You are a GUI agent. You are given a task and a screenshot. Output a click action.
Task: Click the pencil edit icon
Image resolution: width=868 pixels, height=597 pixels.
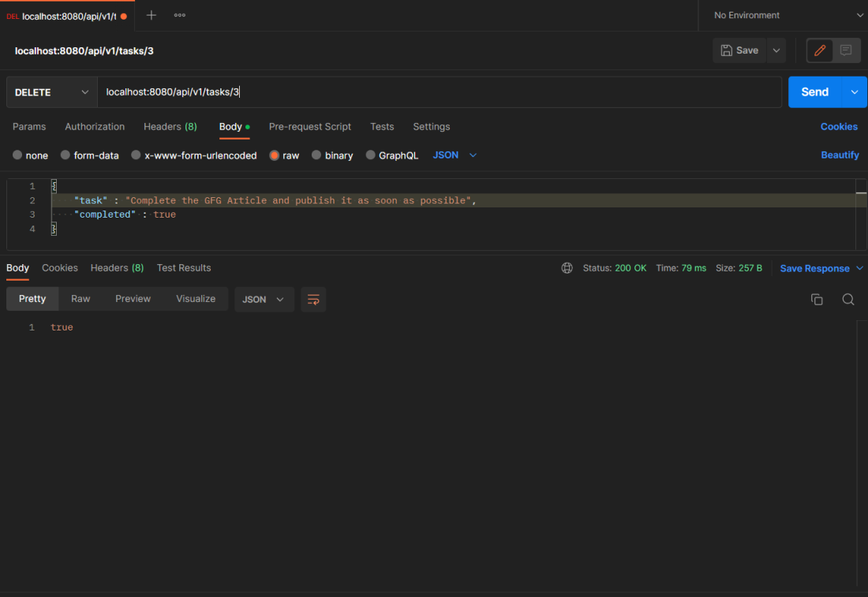point(820,50)
